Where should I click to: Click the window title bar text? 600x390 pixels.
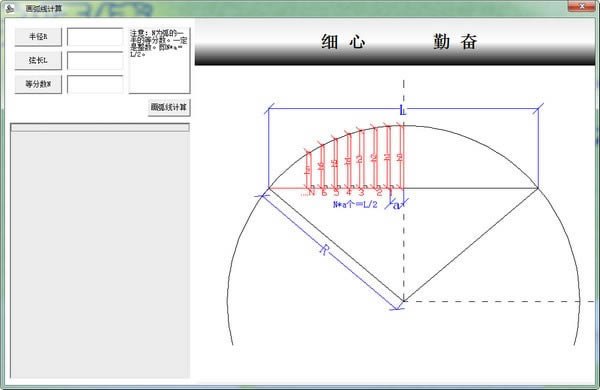44,8
